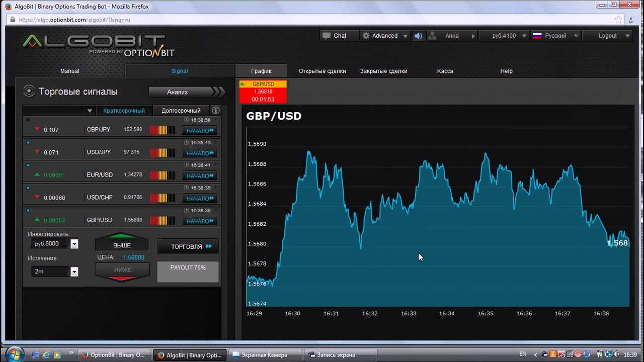Image resolution: width=644 pixels, height=362 pixels.
Task: Click the clock icon at 16:38:43
Action: (187, 142)
